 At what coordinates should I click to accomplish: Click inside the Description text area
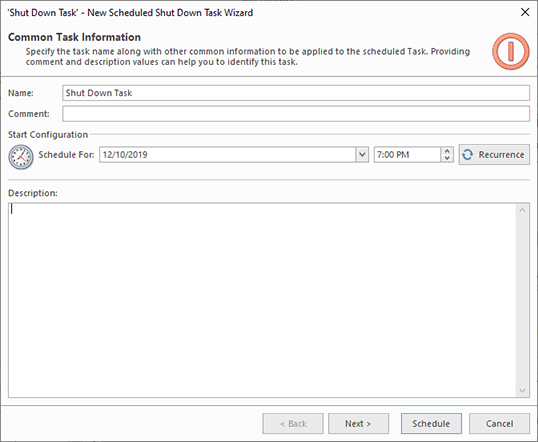(x=262, y=300)
